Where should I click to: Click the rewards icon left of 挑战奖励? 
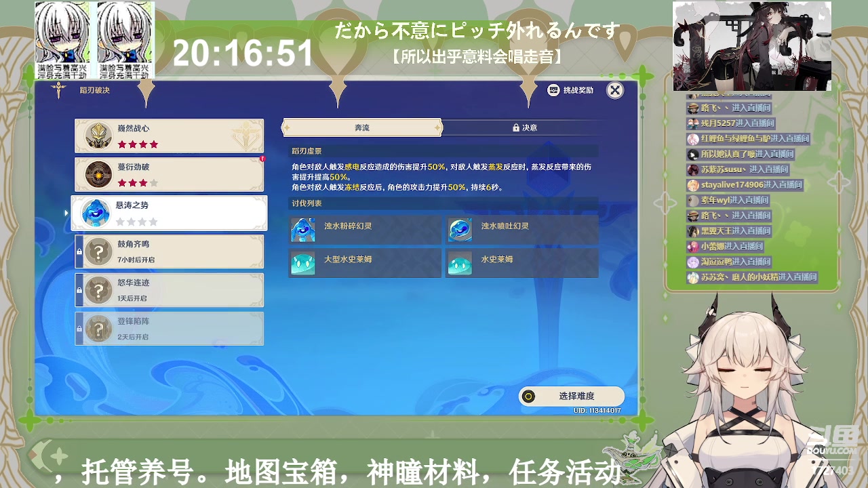coord(553,90)
